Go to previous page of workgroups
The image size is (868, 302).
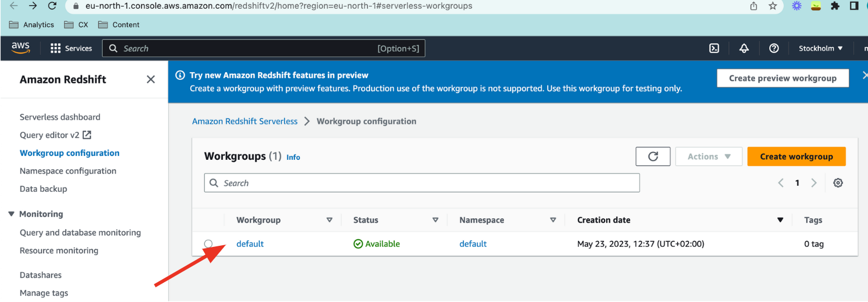point(780,183)
